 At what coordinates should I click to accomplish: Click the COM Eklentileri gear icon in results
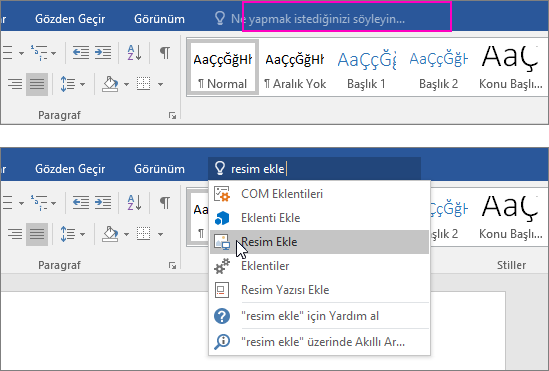[222, 194]
